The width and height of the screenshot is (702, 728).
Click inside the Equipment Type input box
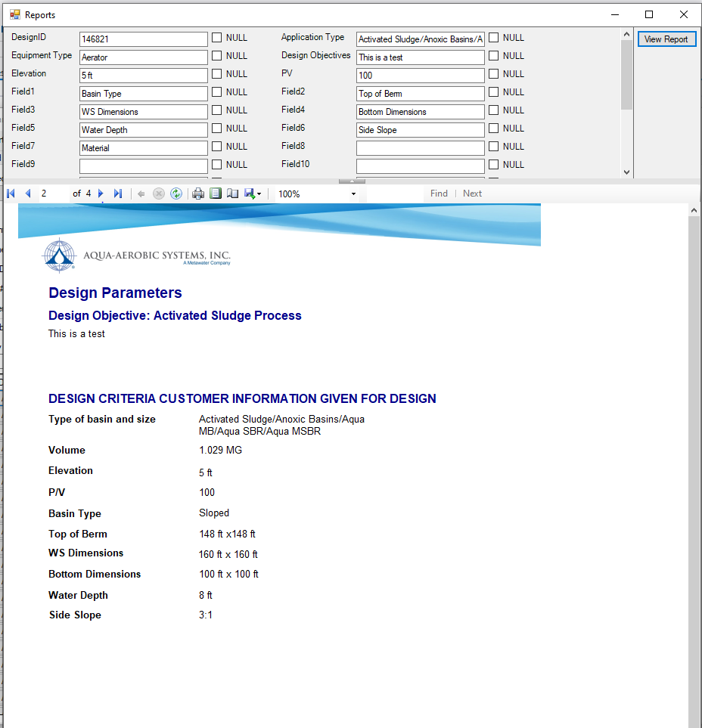click(142, 56)
